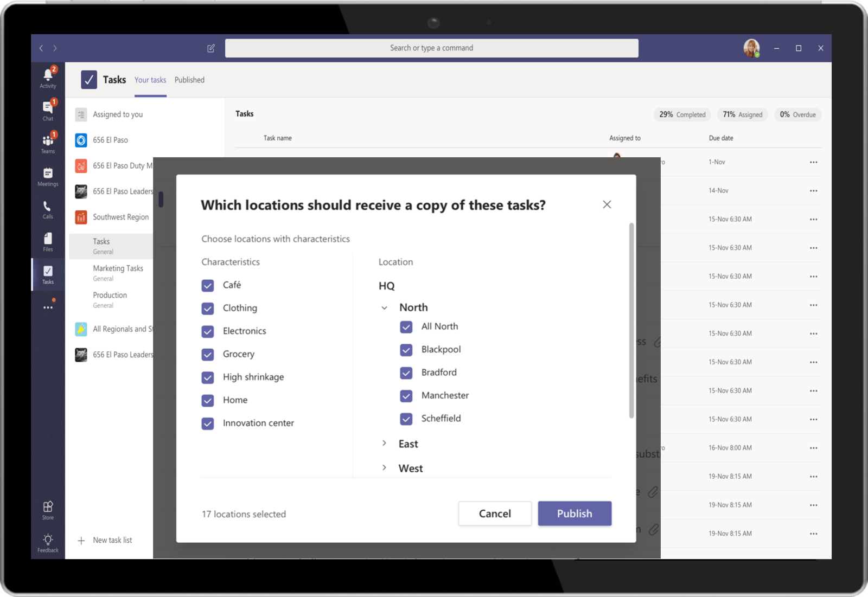Open the Chat panel
Viewport: 868px width, 597px height.
point(48,108)
